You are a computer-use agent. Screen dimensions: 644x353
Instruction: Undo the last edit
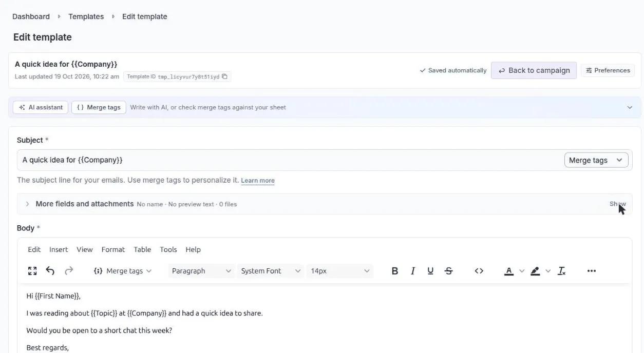50,271
